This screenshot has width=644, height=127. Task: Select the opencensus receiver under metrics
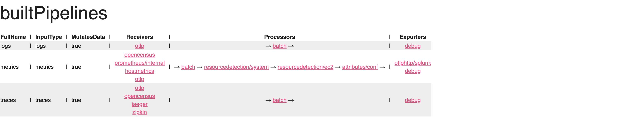coord(139,55)
